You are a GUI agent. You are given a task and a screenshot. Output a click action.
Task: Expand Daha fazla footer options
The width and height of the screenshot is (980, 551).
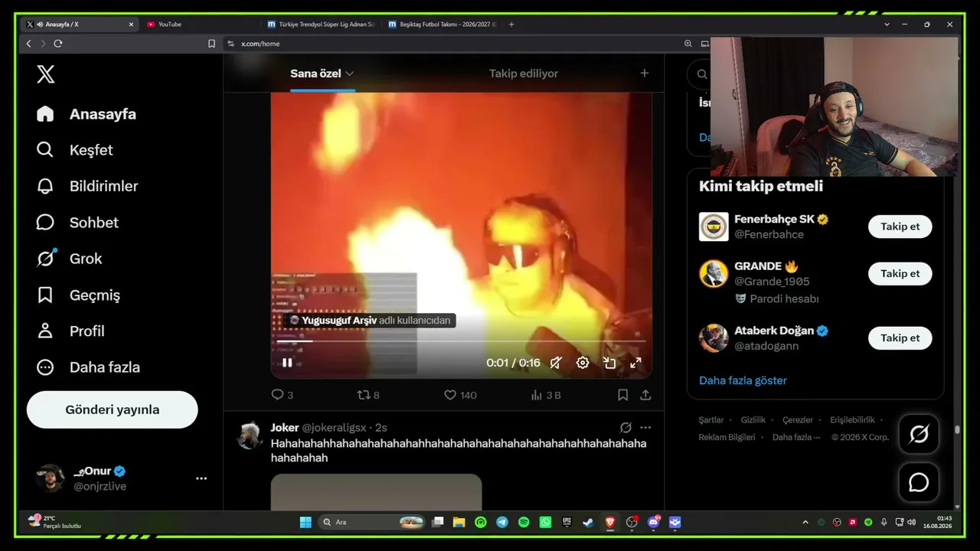(796, 437)
